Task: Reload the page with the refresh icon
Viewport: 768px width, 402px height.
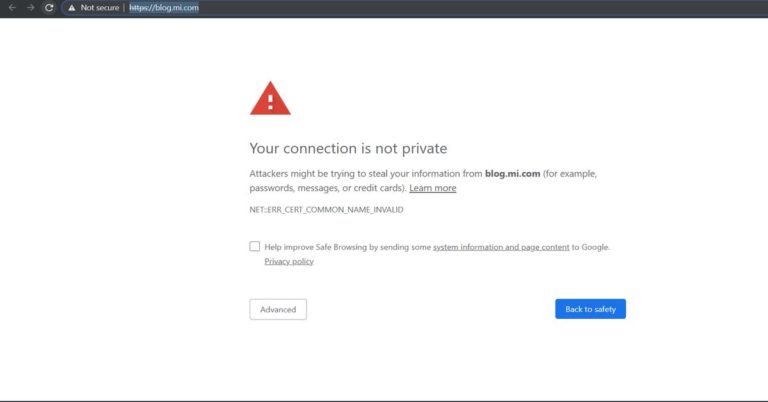Action: [49, 8]
